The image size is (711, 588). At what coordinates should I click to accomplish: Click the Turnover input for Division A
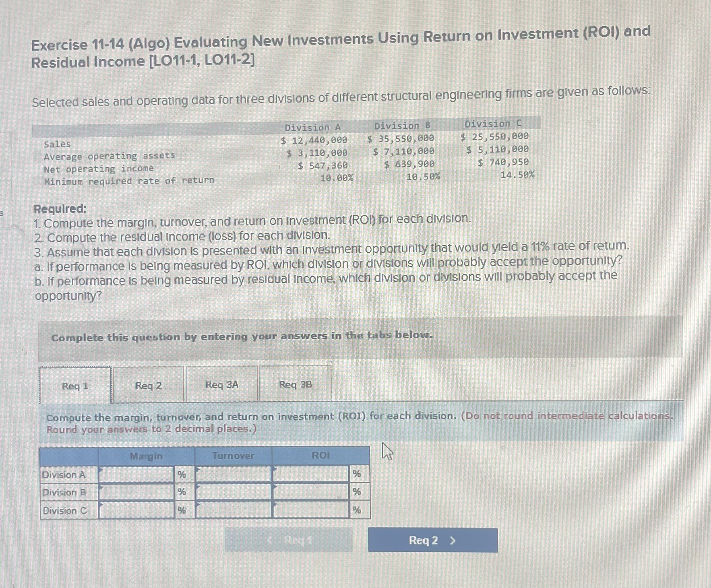233,475
